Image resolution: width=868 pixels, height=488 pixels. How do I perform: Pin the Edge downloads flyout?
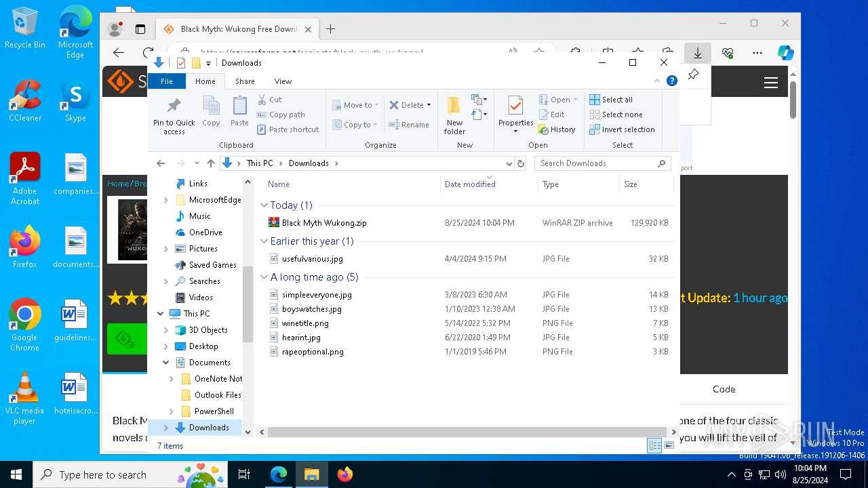tap(693, 75)
